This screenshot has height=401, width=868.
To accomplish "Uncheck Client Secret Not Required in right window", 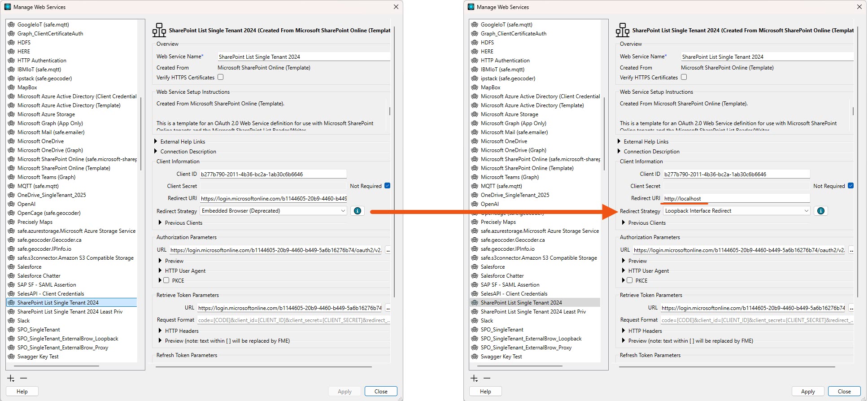I will pos(851,186).
